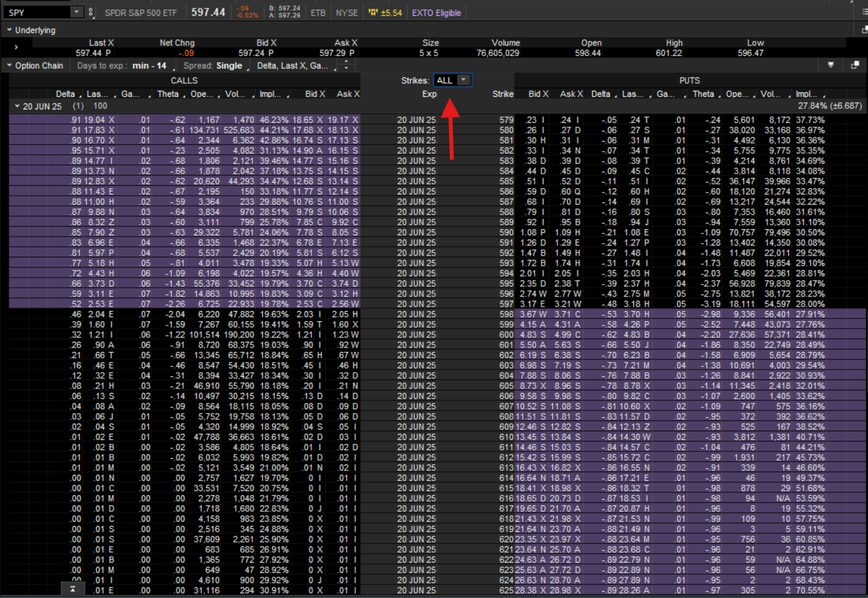Screen dimensions: 868x598
Task: Click the ETB label in the quote bar
Action: click(x=318, y=13)
